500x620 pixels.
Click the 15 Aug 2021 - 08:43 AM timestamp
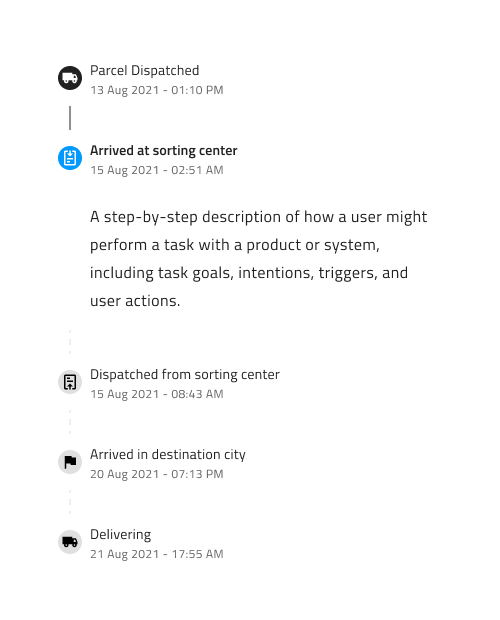[157, 394]
